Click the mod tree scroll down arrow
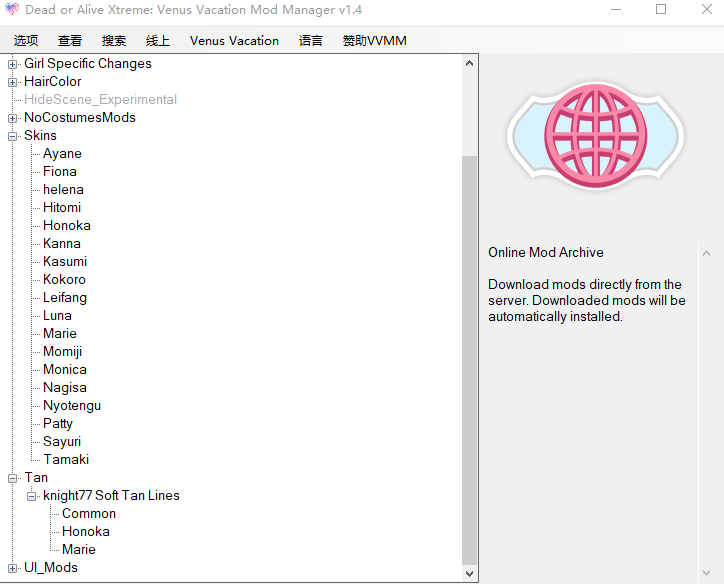The width and height of the screenshot is (724, 584). pos(470,574)
